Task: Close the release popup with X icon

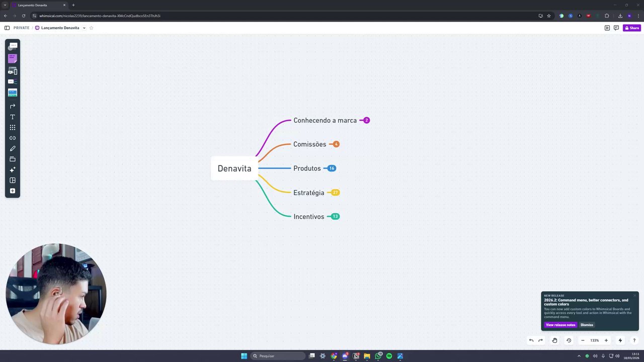Action: [x=635, y=295]
